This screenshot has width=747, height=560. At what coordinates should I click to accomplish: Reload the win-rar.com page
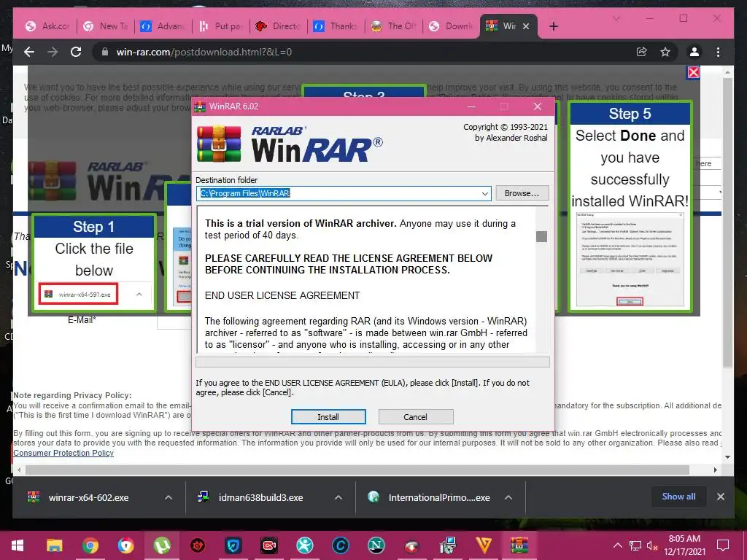point(76,52)
